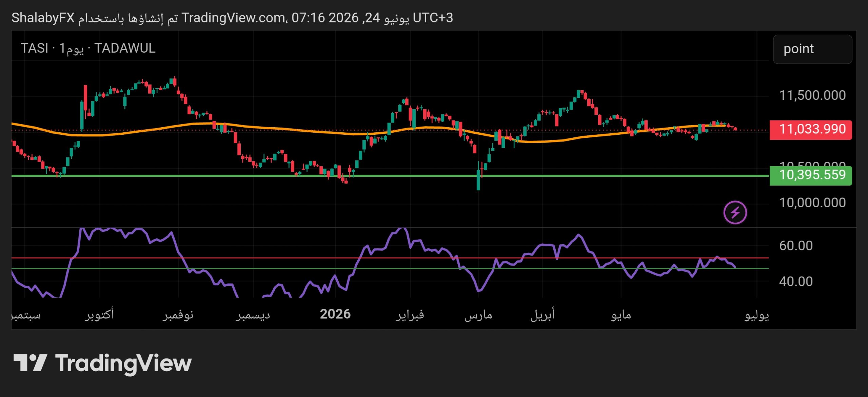Click the TADAWUL exchange label
Viewport: 868px width, 397px height.
coord(125,49)
